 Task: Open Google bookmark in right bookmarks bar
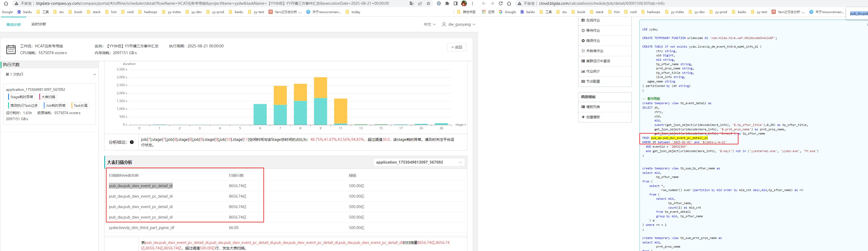tap(507, 12)
